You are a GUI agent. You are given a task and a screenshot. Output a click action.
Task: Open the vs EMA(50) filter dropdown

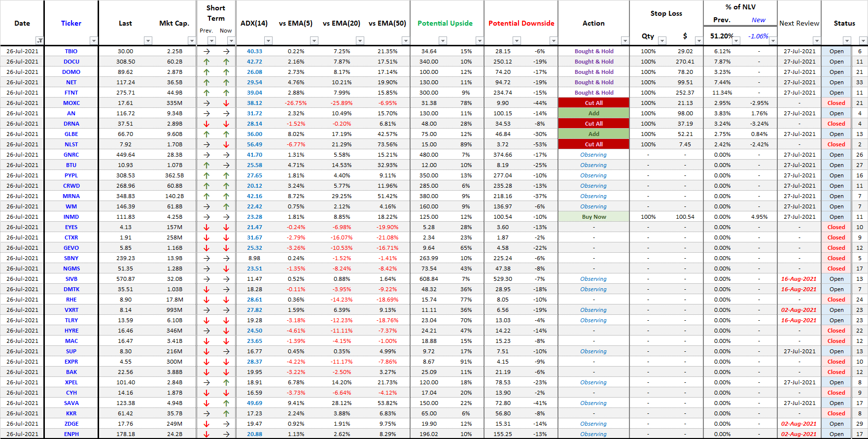(x=405, y=40)
